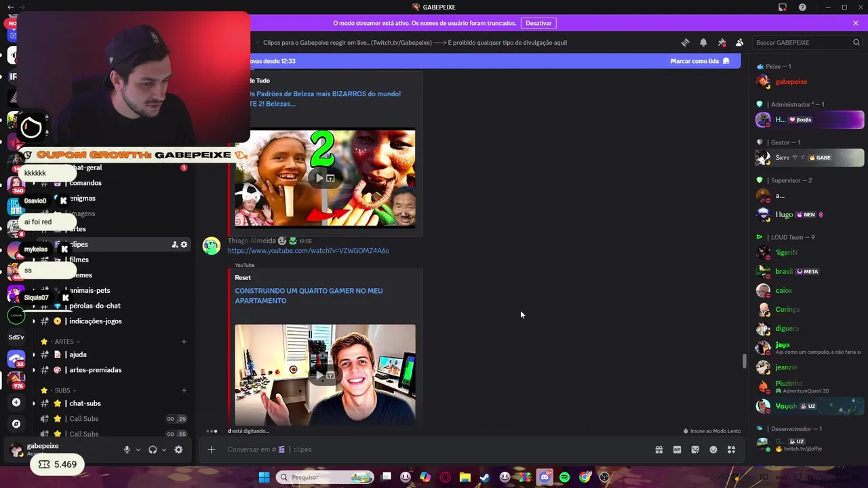Open LOUD server icon
The image size is (868, 488).
tap(16, 315)
